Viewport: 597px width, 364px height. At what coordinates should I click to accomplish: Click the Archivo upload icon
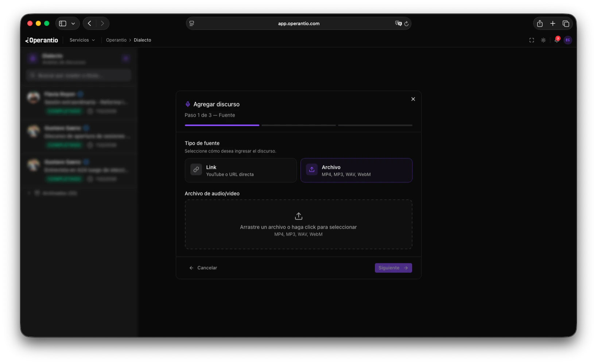click(x=312, y=170)
